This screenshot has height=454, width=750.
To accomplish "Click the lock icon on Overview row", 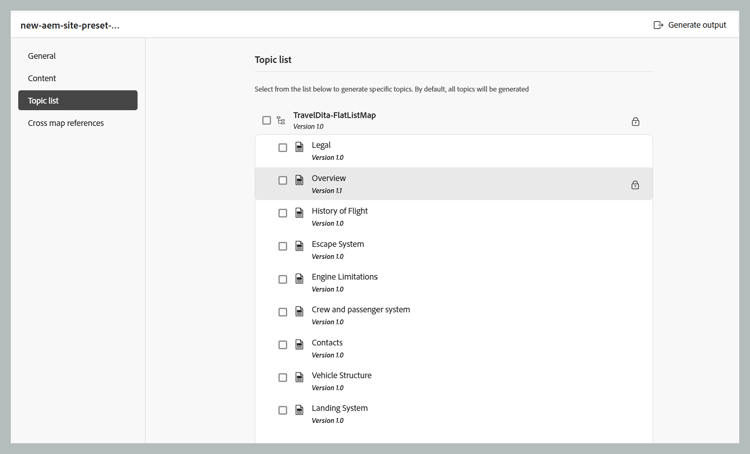I will (635, 185).
